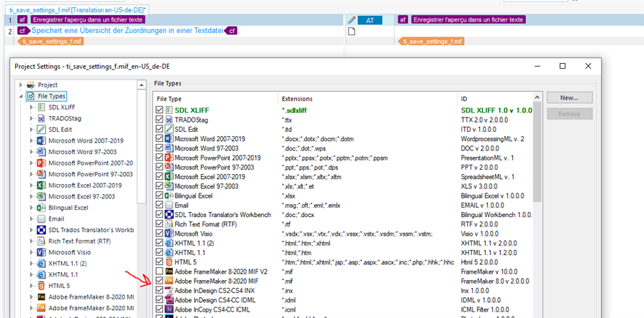644x318 pixels.
Task: Collapse the File Types tree node
Action: pos(20,97)
